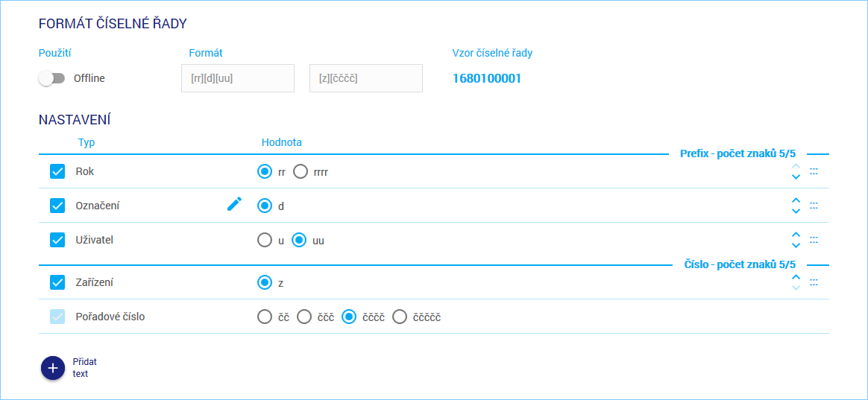Viewport: 868px width, 400px height.
Task: Move the Uživatel row down with arrow
Action: [796, 245]
